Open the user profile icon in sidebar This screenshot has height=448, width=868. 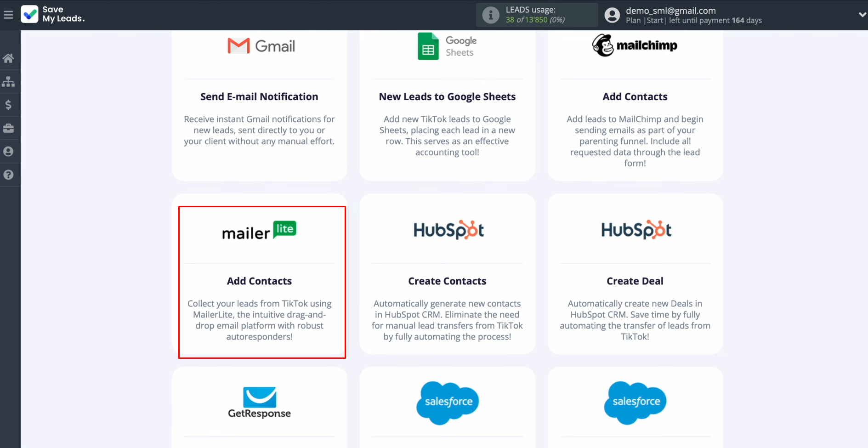pos(8,152)
